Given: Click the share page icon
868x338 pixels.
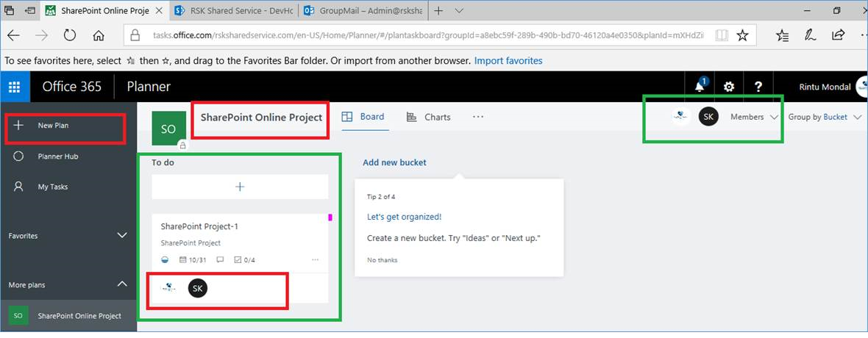Looking at the screenshot, I should (838, 36).
